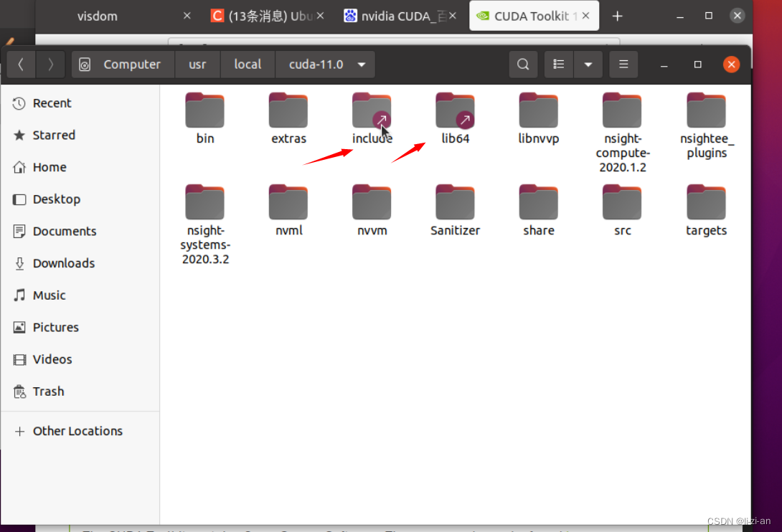Close the nvidia CUDA browser tab
This screenshot has height=532, width=782.
pyautogui.click(x=453, y=16)
